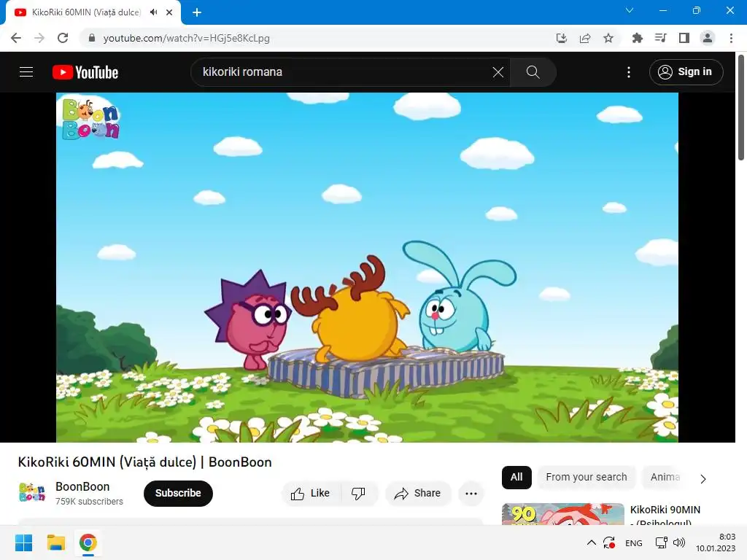Click the sync tray icon with red dot

point(609,542)
